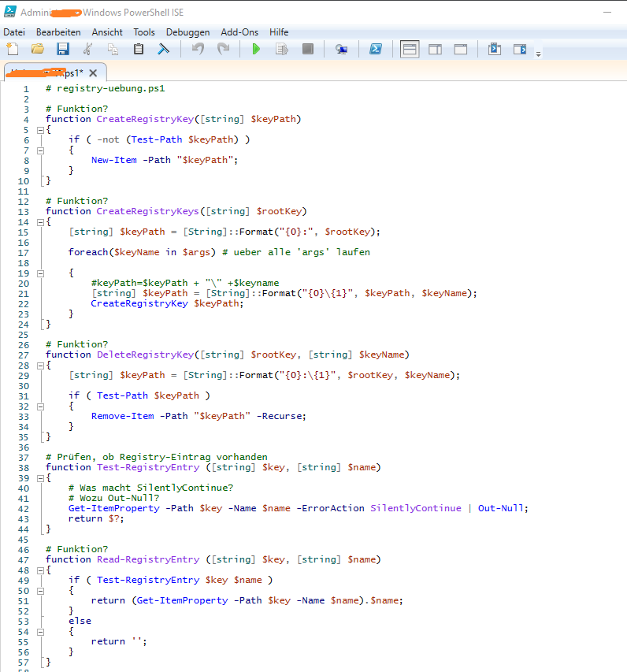Screen dimensions: 627x672
Task: Open the Bearbeiten menu
Action: (x=58, y=32)
